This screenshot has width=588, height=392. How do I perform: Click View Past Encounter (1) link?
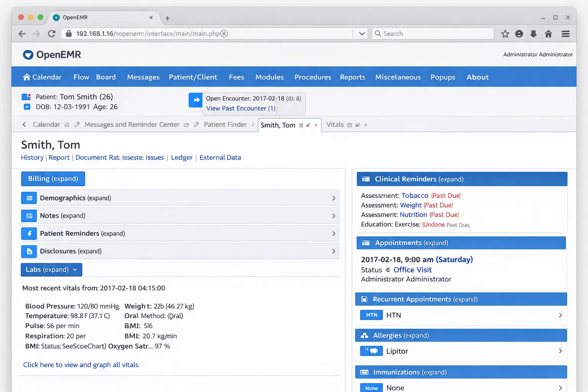point(241,108)
